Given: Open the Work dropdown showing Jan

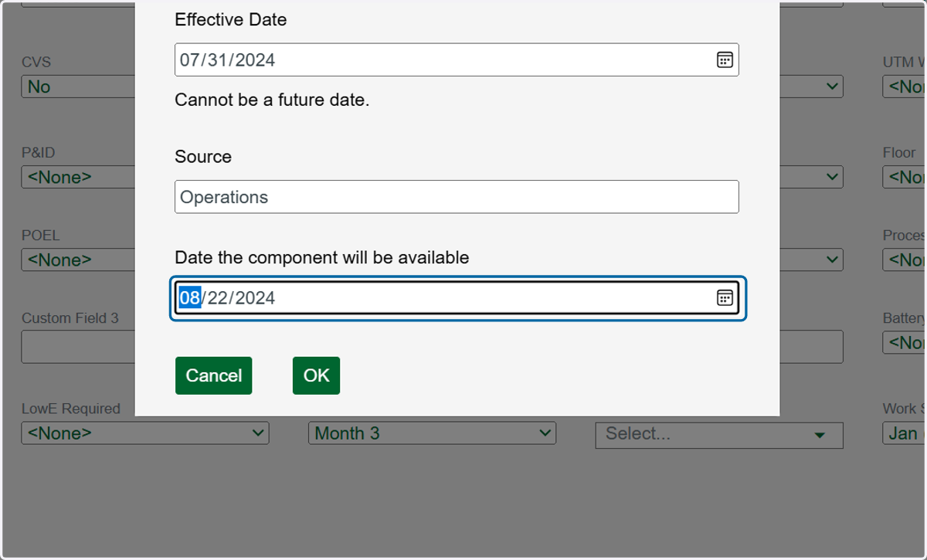Looking at the screenshot, I should 905,433.
